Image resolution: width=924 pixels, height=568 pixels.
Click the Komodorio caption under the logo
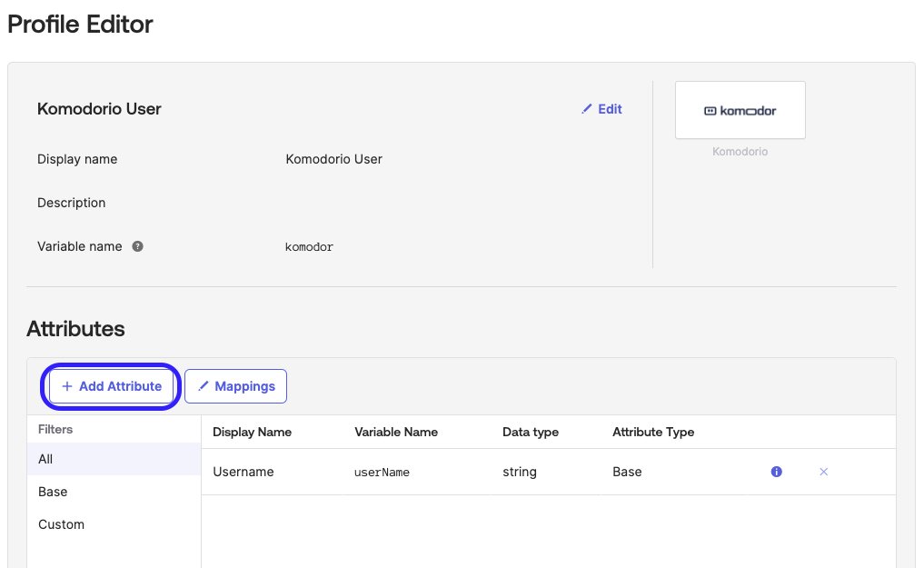pyautogui.click(x=740, y=152)
